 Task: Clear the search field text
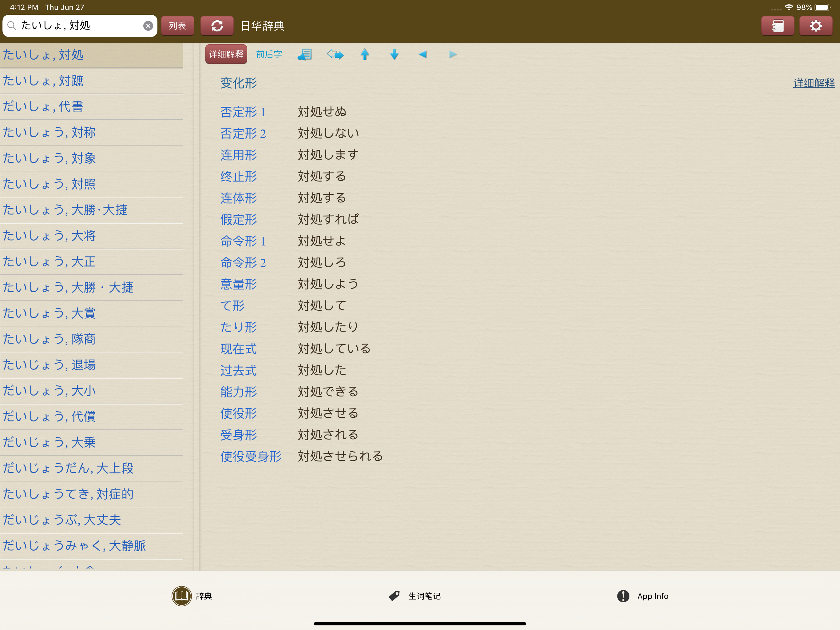pyautogui.click(x=148, y=26)
